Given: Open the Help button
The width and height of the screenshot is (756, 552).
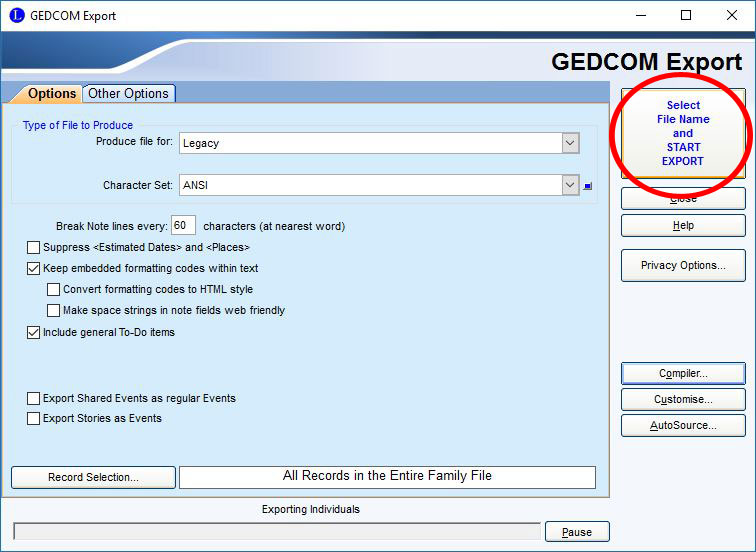Looking at the screenshot, I should click(683, 225).
